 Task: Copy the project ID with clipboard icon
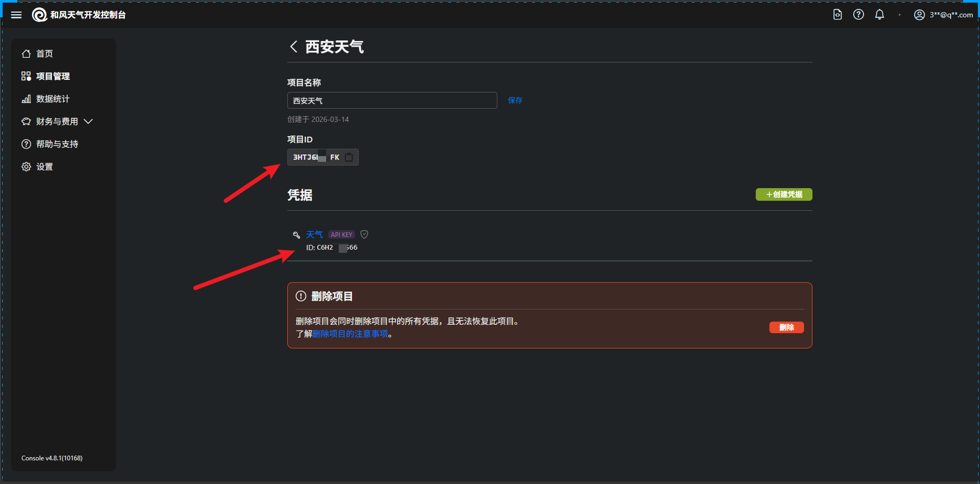[x=349, y=157]
